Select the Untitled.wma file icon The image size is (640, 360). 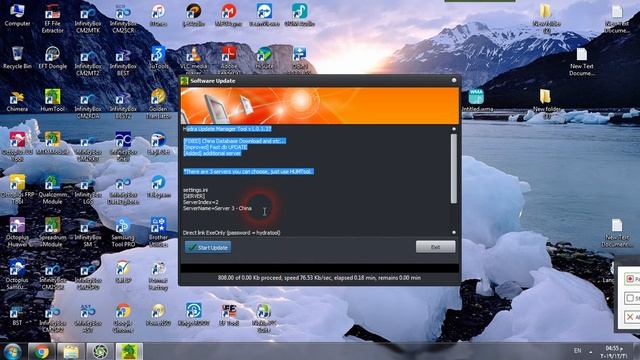(476, 100)
